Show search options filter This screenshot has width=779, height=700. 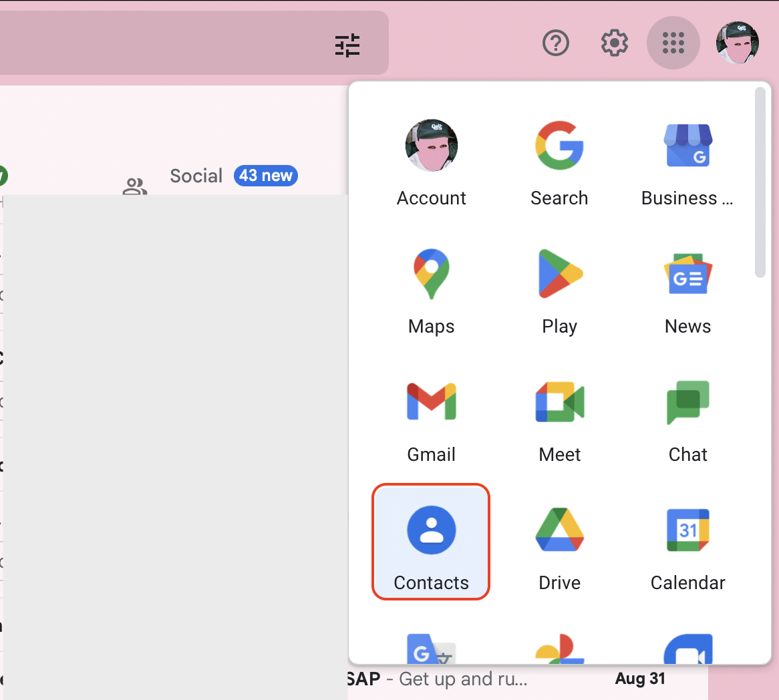pyautogui.click(x=347, y=45)
